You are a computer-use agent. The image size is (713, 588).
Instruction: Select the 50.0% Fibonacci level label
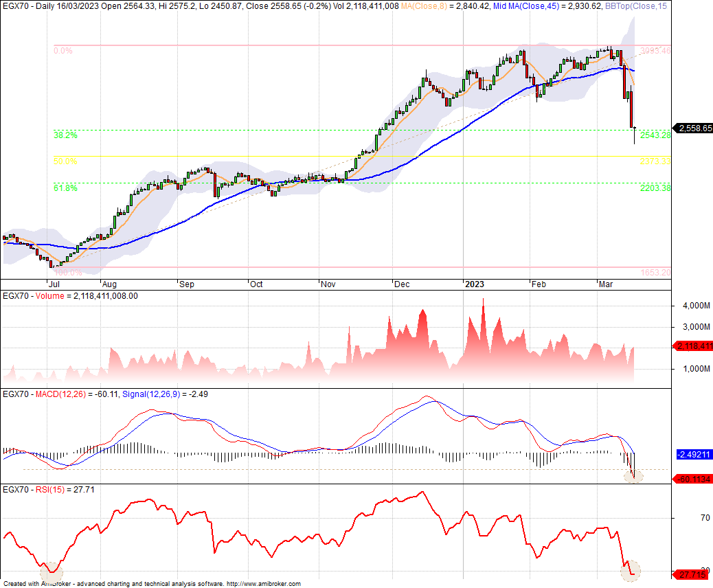pos(65,161)
